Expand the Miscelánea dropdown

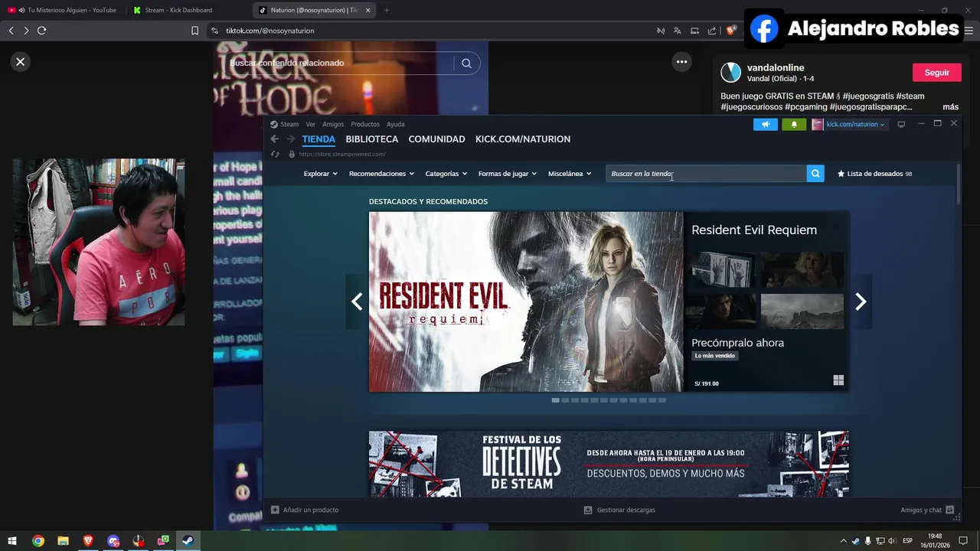(570, 174)
